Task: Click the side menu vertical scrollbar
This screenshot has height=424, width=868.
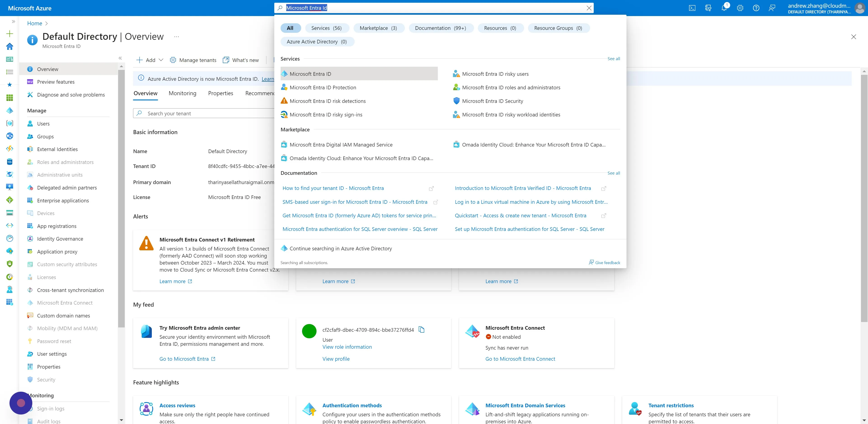Action: pos(121,198)
